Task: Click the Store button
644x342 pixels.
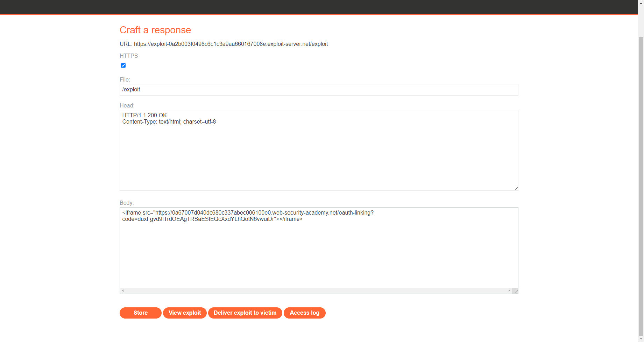Action: point(140,313)
